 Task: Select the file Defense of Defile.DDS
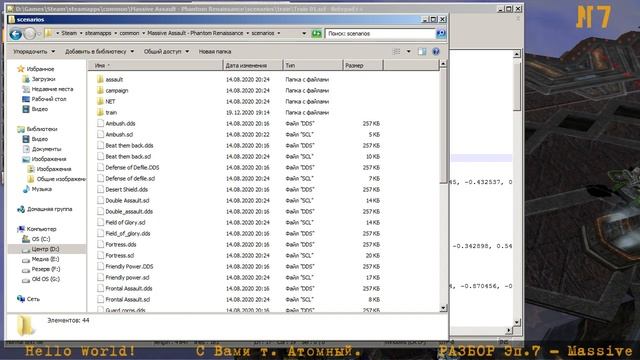click(x=132, y=167)
